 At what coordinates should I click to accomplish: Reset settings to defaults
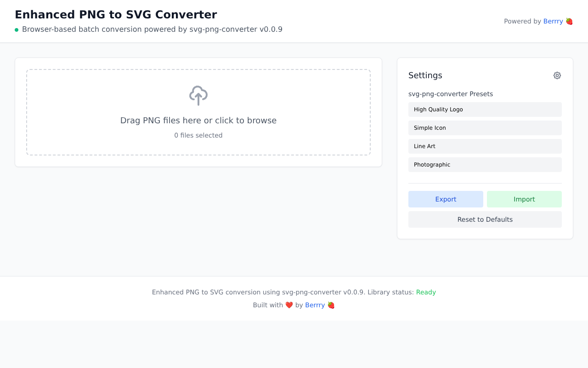click(485, 219)
